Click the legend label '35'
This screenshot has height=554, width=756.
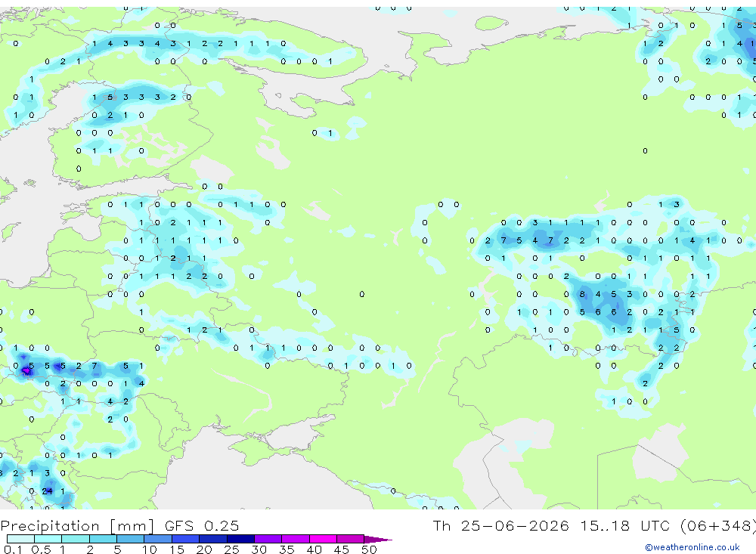pos(287,549)
